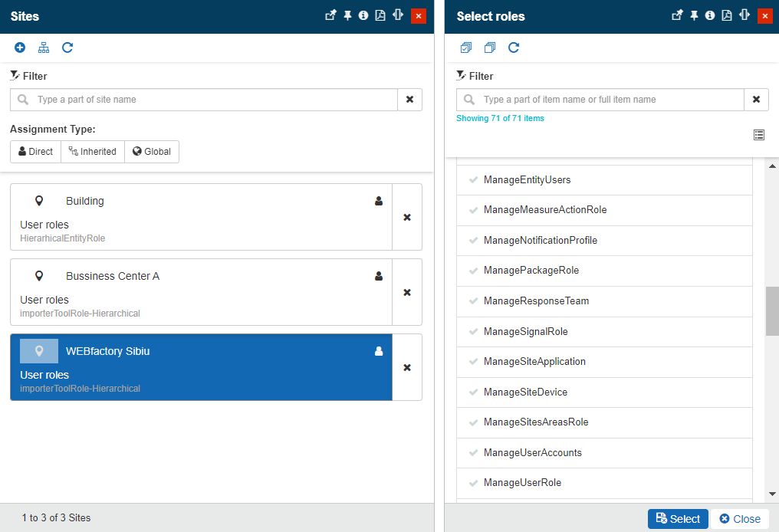The height and width of the screenshot is (532, 779).
Task: Refresh the Sites list
Action: pyautogui.click(x=67, y=48)
